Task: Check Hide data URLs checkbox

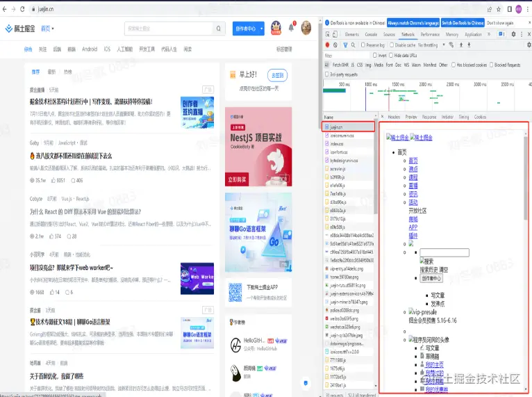Action: pos(391,55)
